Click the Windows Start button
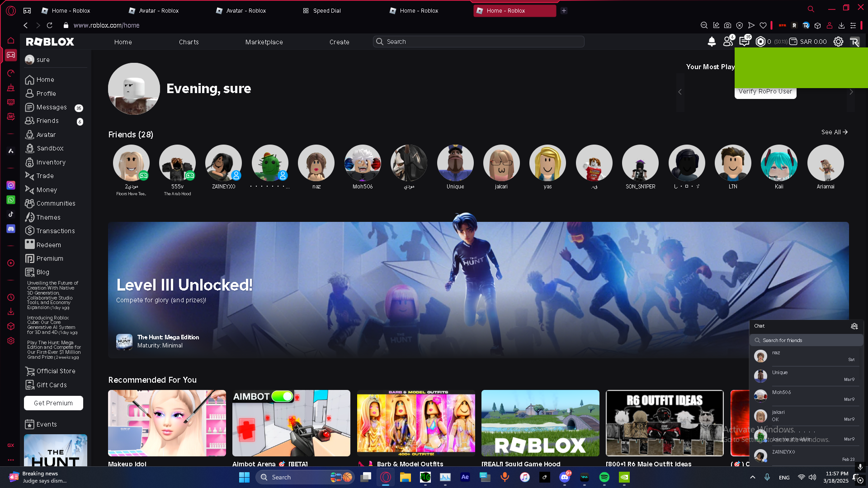The width and height of the screenshot is (868, 488). (x=244, y=477)
